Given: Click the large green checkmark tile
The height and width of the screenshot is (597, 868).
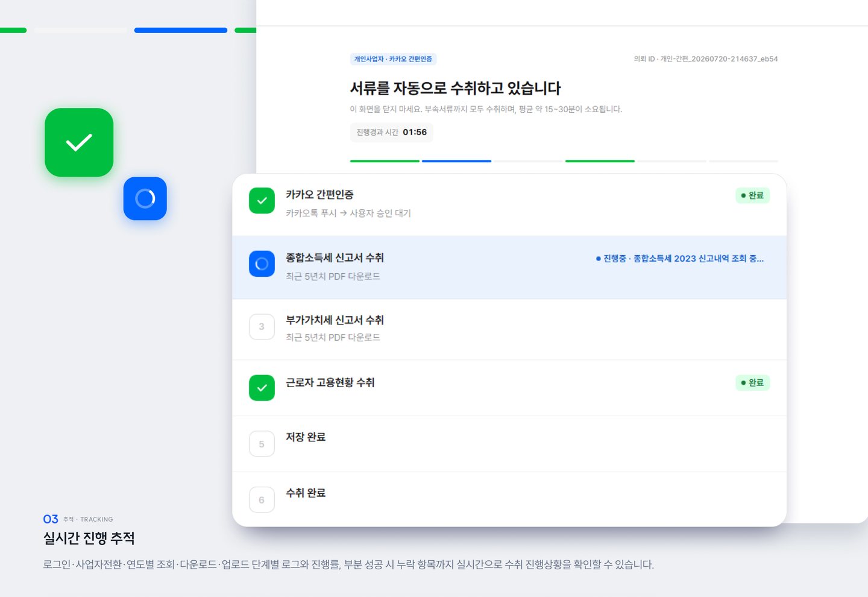Looking at the screenshot, I should click(x=79, y=142).
